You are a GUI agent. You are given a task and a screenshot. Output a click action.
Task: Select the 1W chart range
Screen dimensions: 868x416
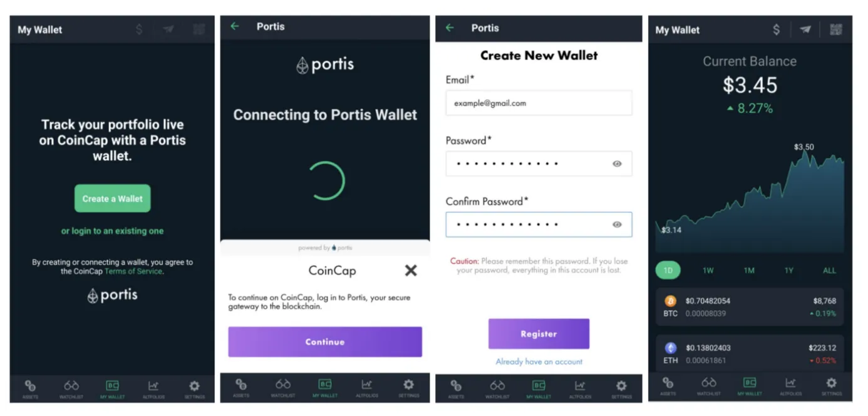click(708, 271)
